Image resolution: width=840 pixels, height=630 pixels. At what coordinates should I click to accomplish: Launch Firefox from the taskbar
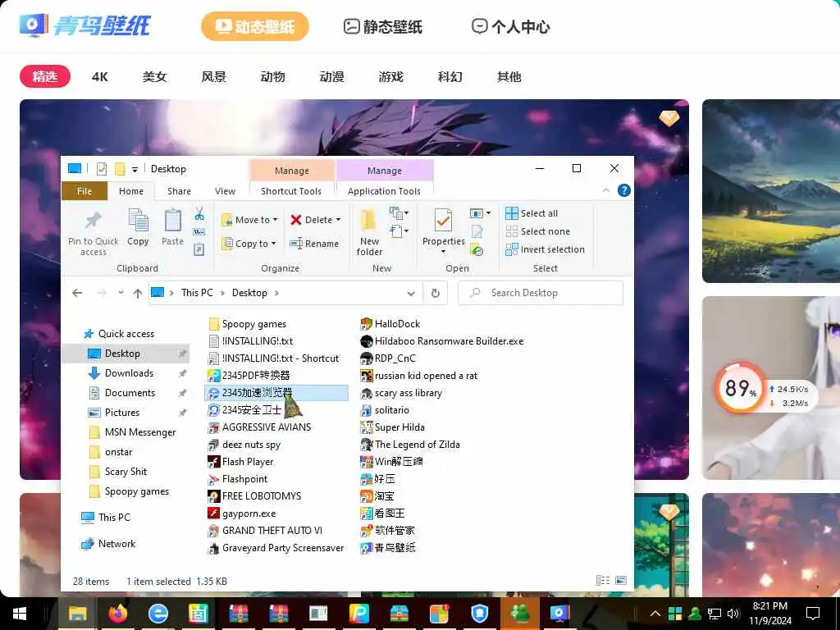118,614
